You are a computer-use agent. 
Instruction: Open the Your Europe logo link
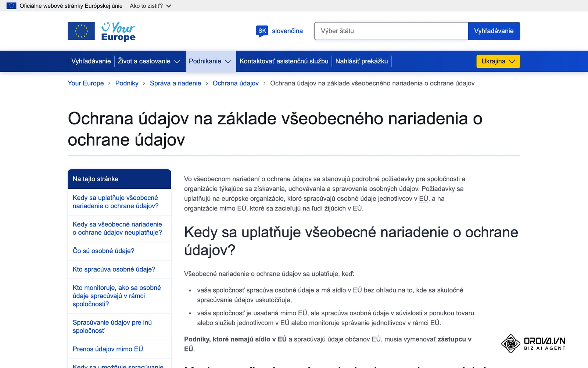pyautogui.click(x=118, y=31)
